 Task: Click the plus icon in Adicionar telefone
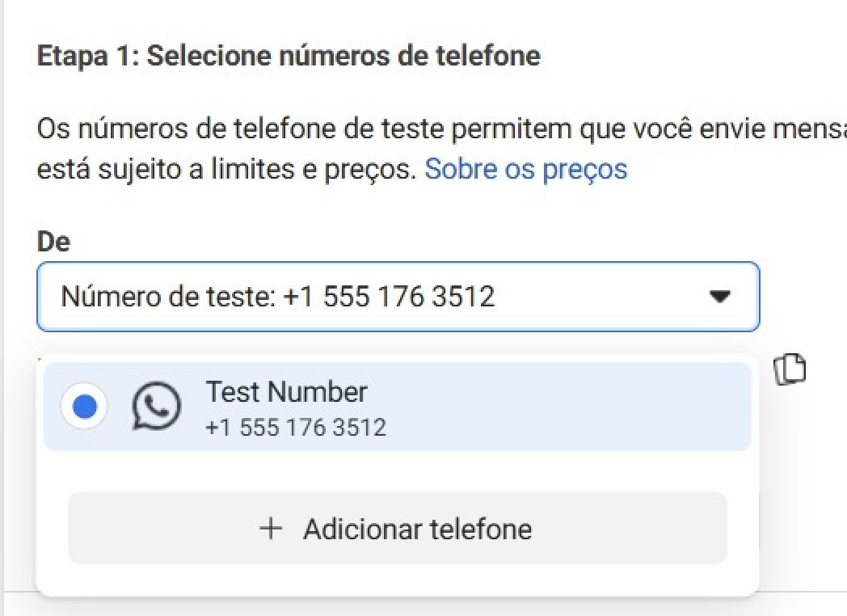[x=271, y=529]
